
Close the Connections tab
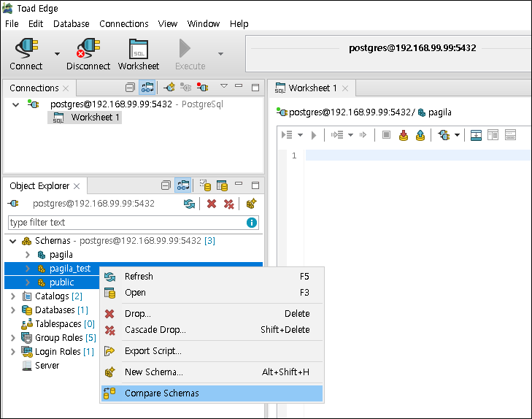(66, 88)
